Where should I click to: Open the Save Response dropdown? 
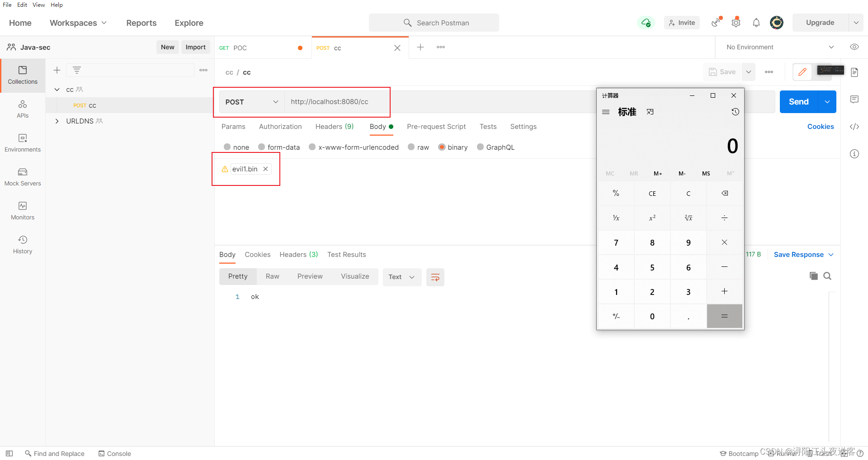tap(803, 255)
